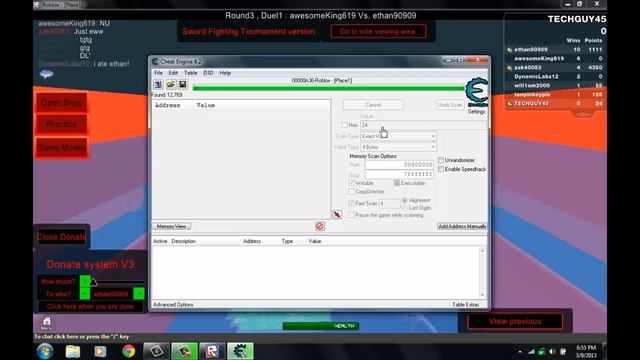Image resolution: width=640 pixels, height=360 pixels.
Task: Click the green left arrow beside ethan90909
Action: [x=84, y=294]
